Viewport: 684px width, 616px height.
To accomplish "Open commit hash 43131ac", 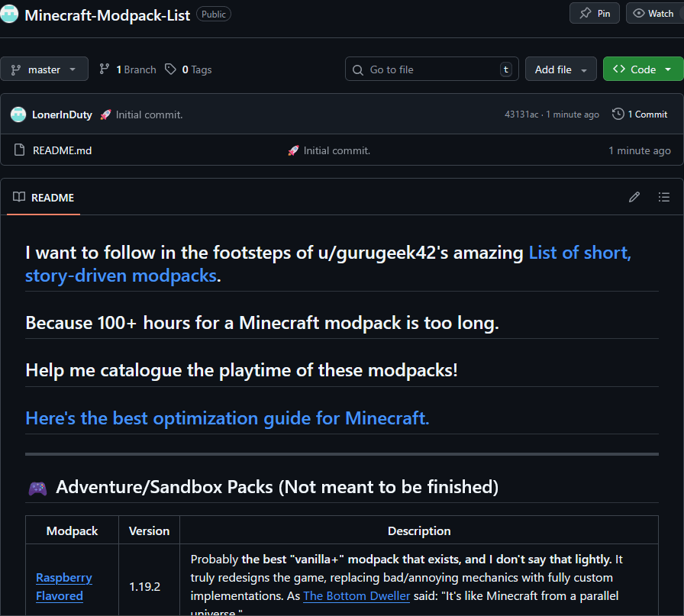I will click(521, 114).
